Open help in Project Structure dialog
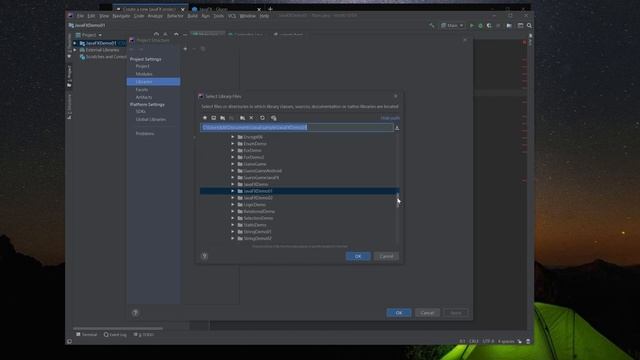The height and width of the screenshot is (360, 640). pyautogui.click(x=135, y=313)
